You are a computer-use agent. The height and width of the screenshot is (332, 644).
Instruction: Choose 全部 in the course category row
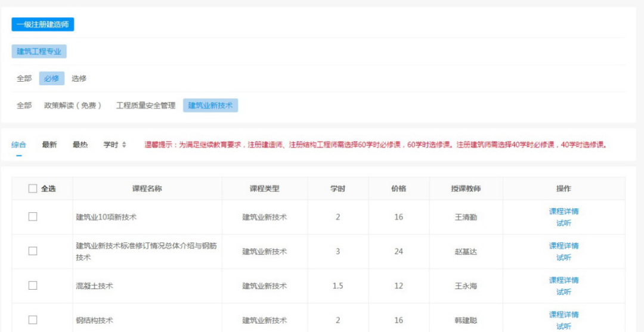[24, 106]
